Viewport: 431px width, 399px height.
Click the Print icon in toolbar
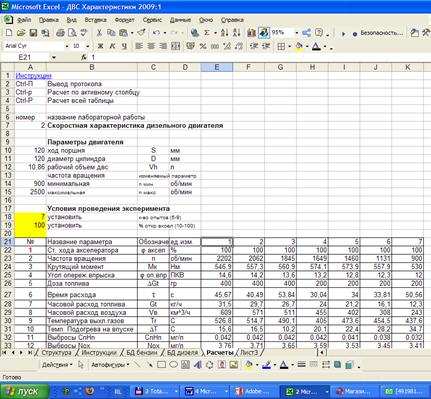[60, 33]
